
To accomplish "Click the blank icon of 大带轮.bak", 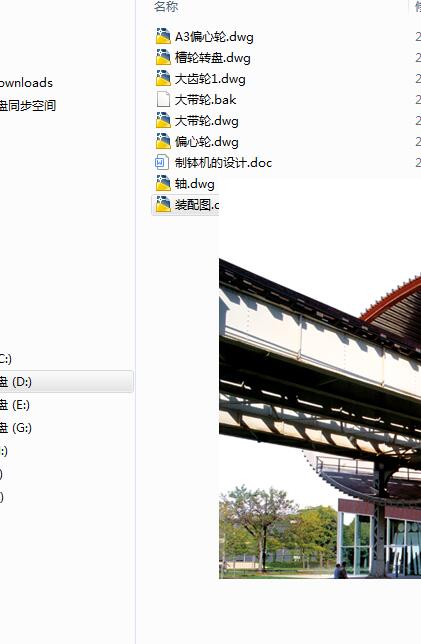I will (x=163, y=99).
